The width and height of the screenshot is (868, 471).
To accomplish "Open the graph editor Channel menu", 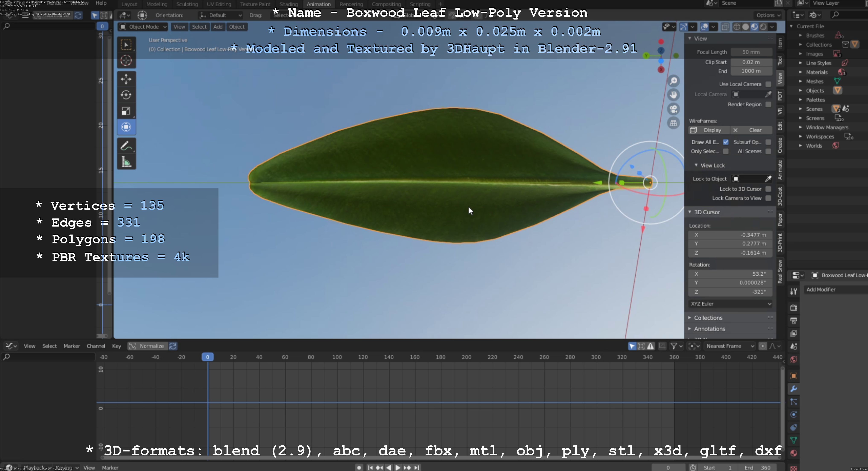I will click(x=96, y=346).
